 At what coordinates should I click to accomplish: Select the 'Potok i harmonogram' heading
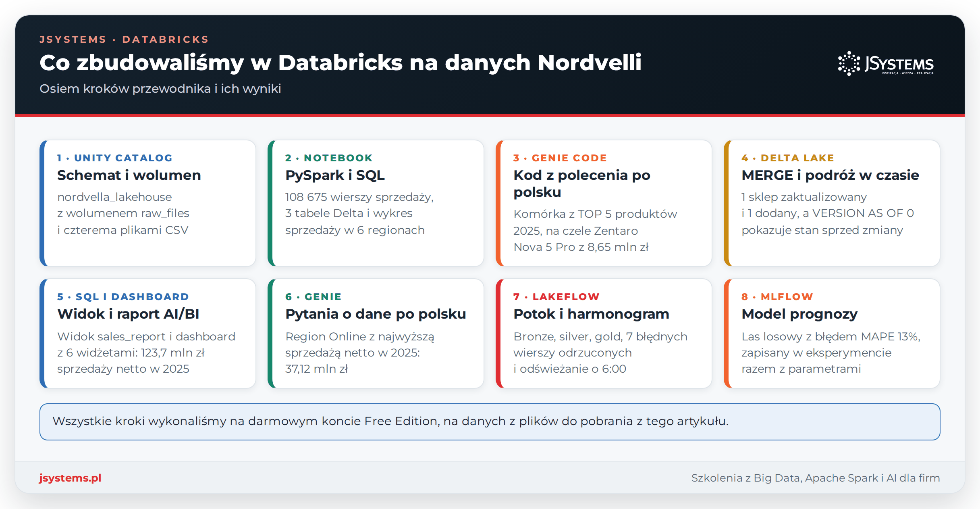591,314
